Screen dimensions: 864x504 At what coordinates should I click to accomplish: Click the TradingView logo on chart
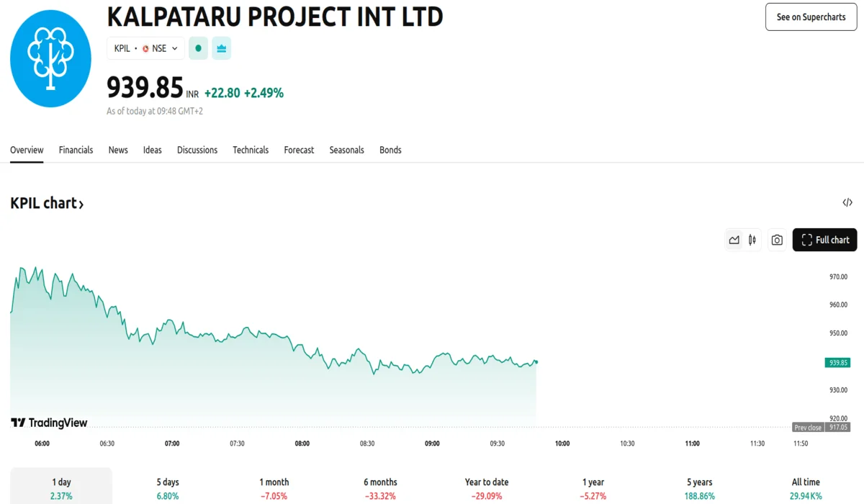coord(49,423)
